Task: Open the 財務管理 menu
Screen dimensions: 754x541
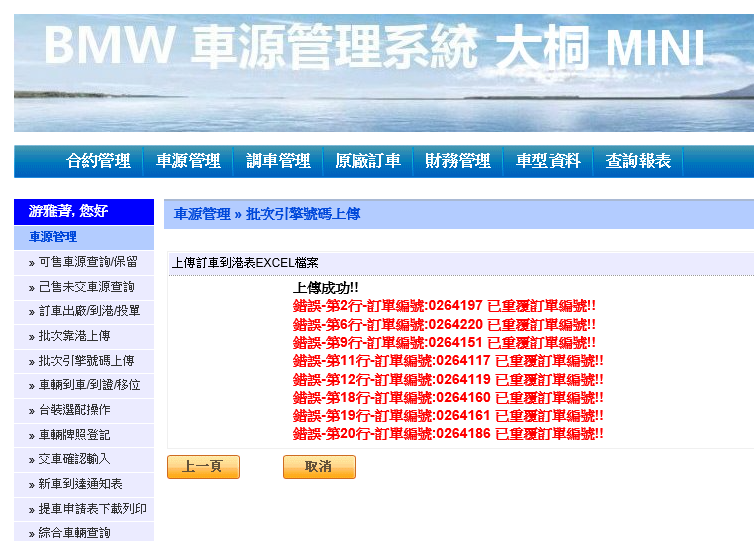Action: click(x=458, y=161)
